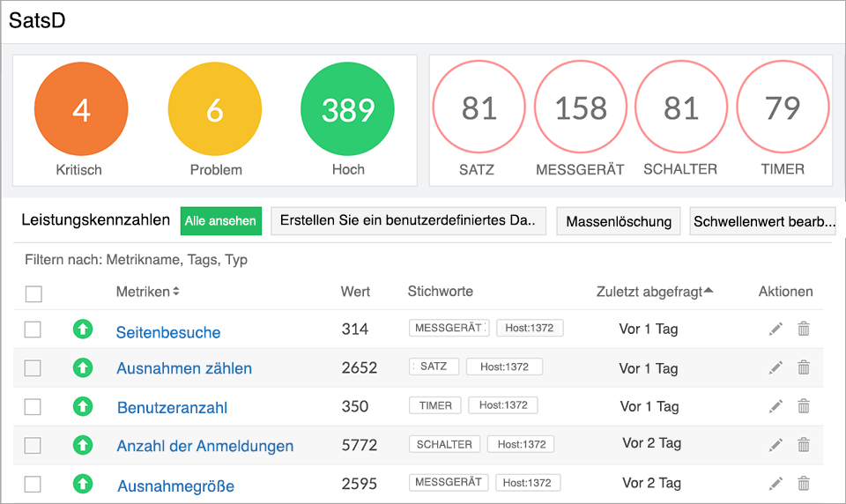The width and height of the screenshot is (846, 504).
Task: Select value 5772 in Anmeldungen row
Action: pos(360,445)
